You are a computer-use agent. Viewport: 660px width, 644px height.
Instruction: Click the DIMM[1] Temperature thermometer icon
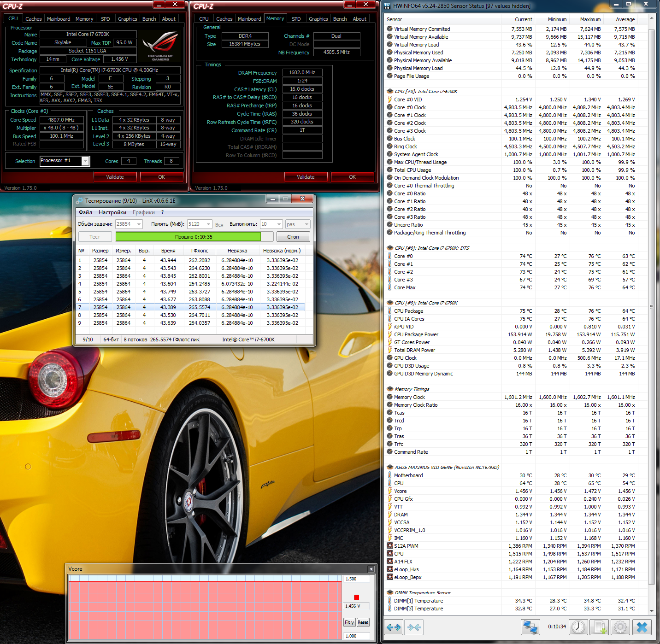click(x=390, y=600)
